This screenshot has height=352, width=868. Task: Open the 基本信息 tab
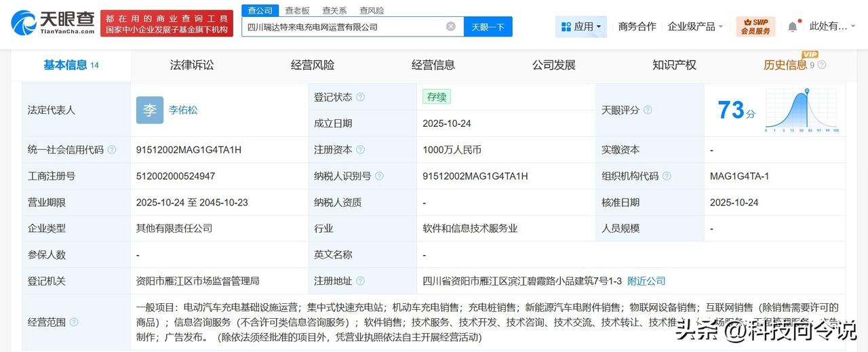(71, 65)
